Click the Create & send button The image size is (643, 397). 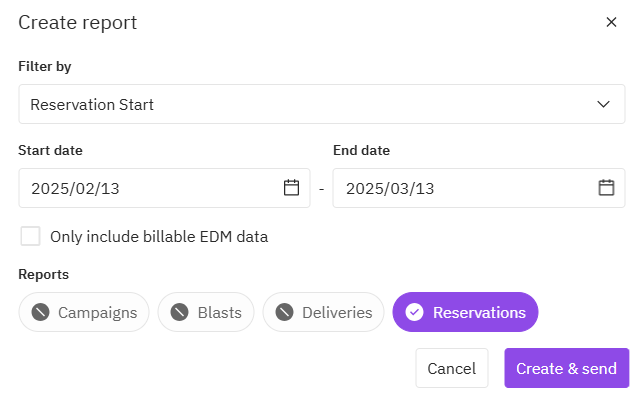click(567, 368)
